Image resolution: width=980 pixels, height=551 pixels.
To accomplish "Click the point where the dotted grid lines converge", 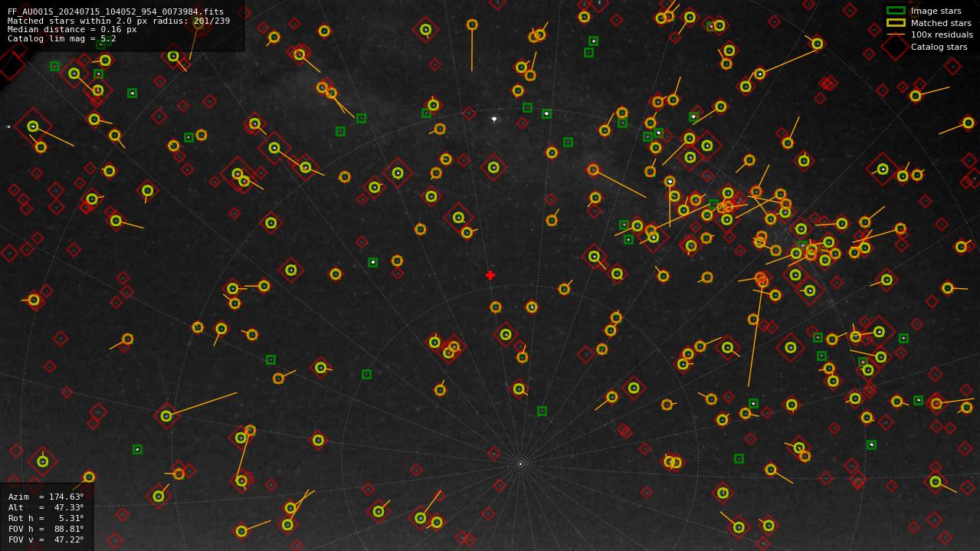I will [520, 464].
